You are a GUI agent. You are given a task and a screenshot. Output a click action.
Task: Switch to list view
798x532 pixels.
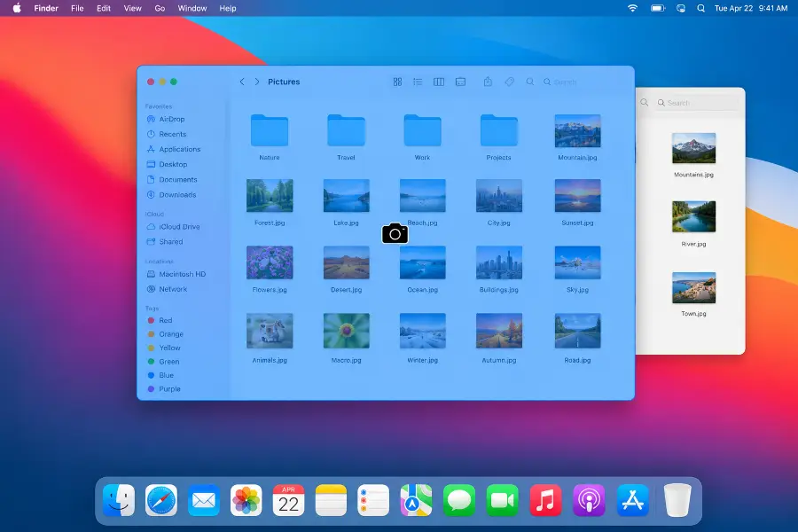pos(418,82)
